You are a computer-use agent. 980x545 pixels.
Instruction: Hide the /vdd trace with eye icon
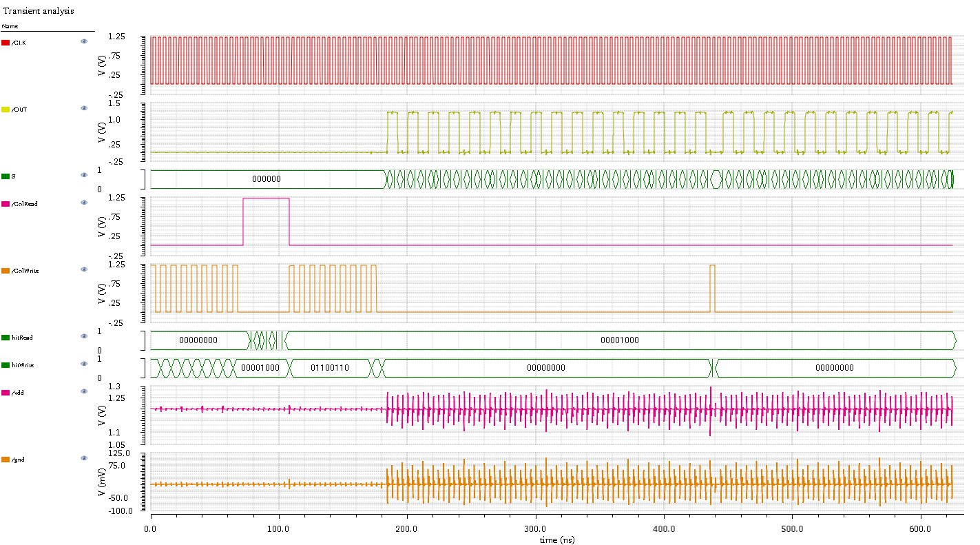(x=84, y=391)
